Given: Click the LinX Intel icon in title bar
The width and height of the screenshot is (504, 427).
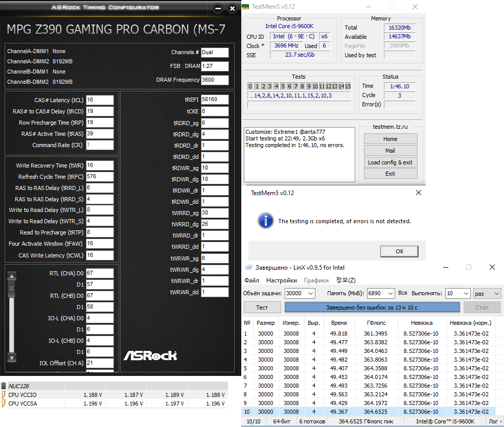Looking at the screenshot, I should 249,267.
